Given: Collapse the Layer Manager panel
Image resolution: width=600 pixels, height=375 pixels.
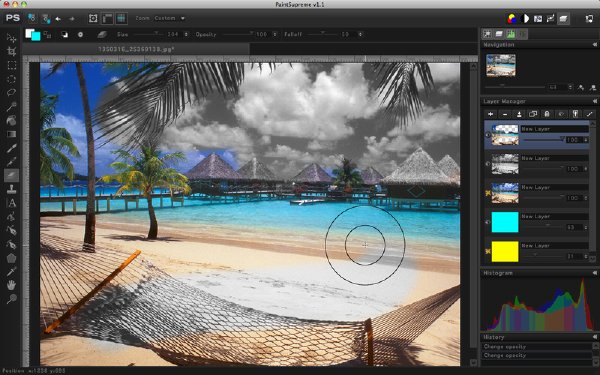Looking at the screenshot, I should pos(594,101).
